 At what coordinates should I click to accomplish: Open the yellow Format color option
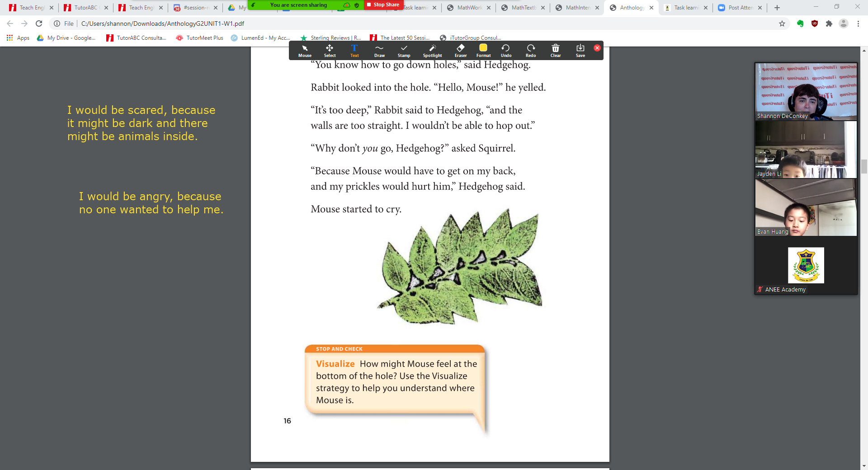483,51
